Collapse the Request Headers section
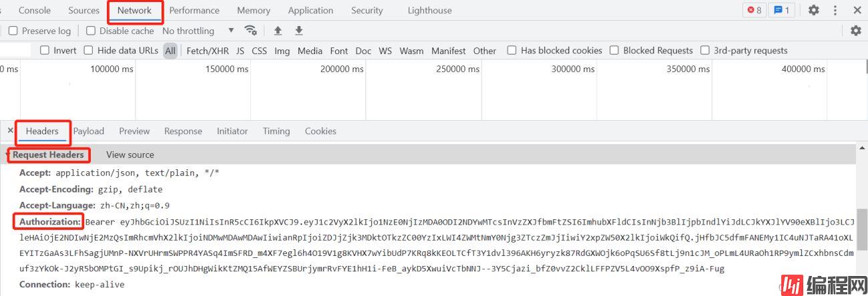 [9, 155]
